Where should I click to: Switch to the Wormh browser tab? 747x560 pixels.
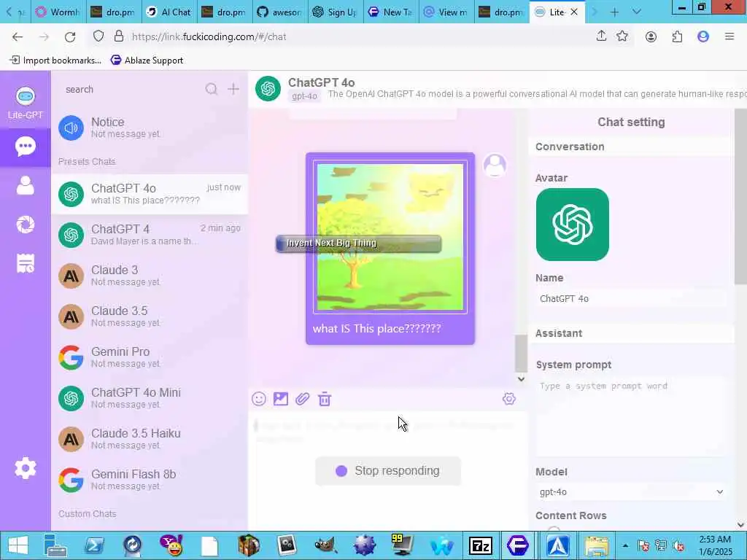click(59, 12)
